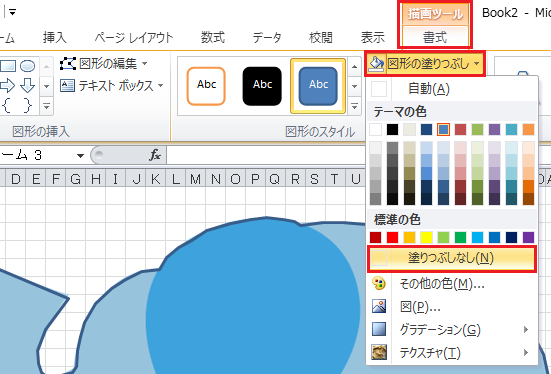
Task: Click the fx insert function icon
Action: [155, 155]
